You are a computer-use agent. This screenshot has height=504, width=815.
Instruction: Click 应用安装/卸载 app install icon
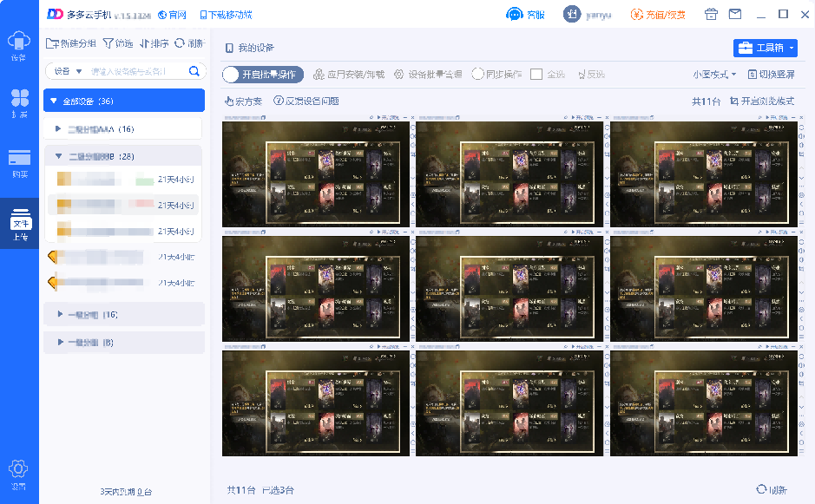319,75
